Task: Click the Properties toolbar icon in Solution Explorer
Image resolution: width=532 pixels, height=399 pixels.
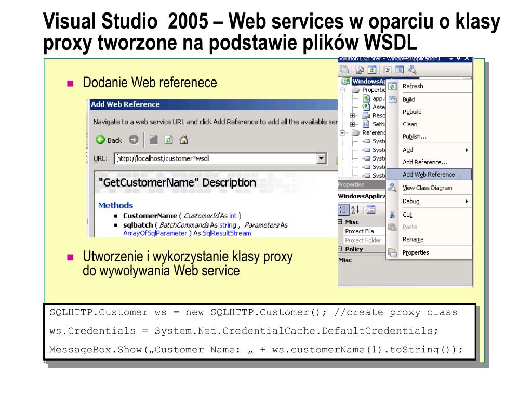Action: coord(344,70)
